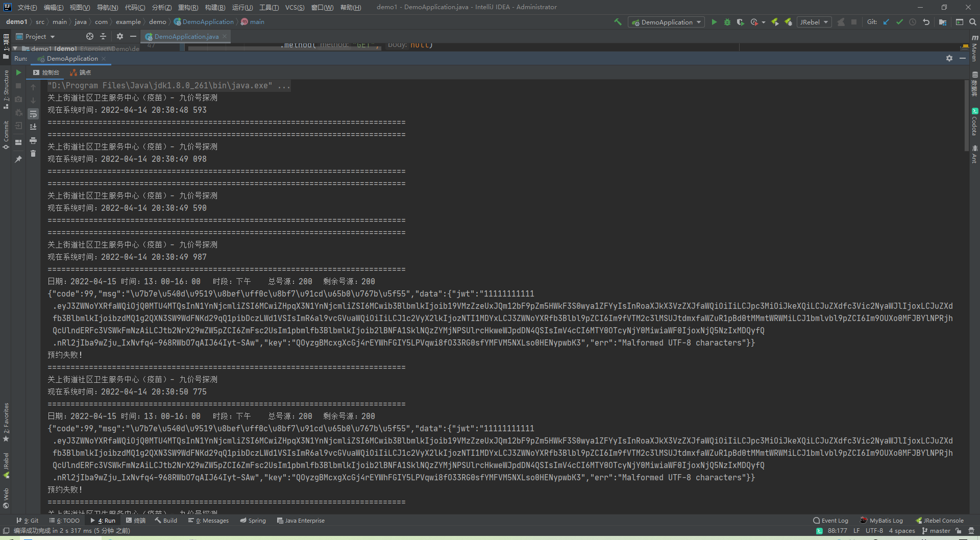Switch to the 端点 endpoints tab
This screenshot has width=980, height=540.
(81, 72)
